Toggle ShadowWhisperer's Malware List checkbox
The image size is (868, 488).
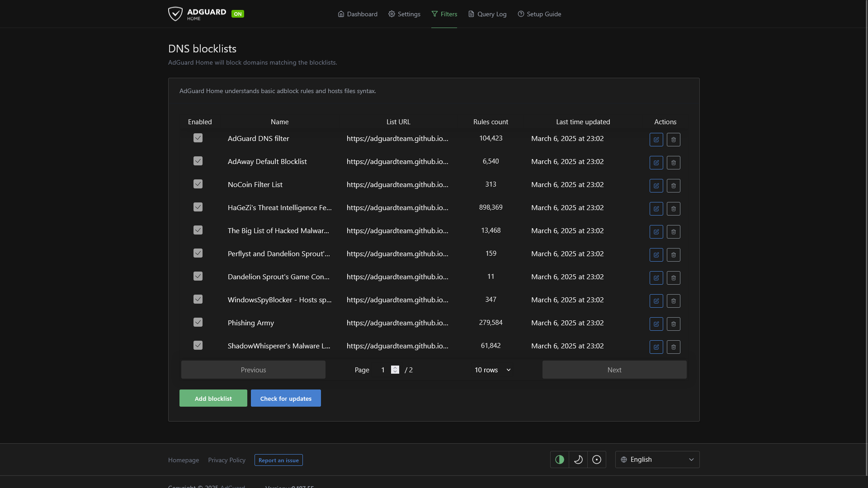click(x=198, y=345)
